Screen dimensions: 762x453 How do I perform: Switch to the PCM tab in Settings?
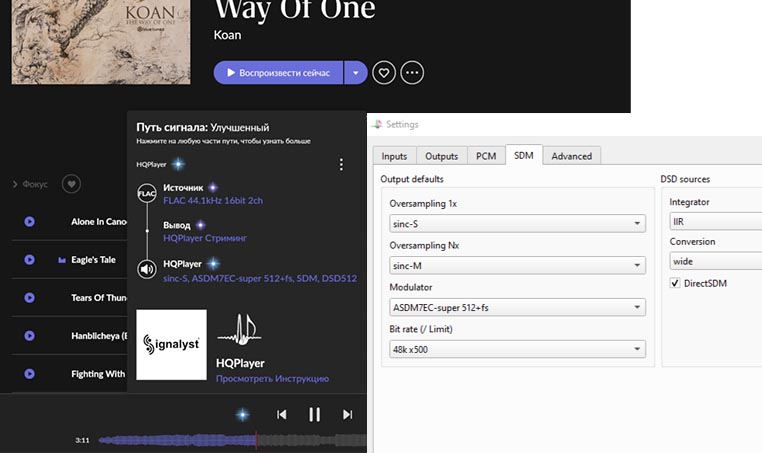(486, 156)
